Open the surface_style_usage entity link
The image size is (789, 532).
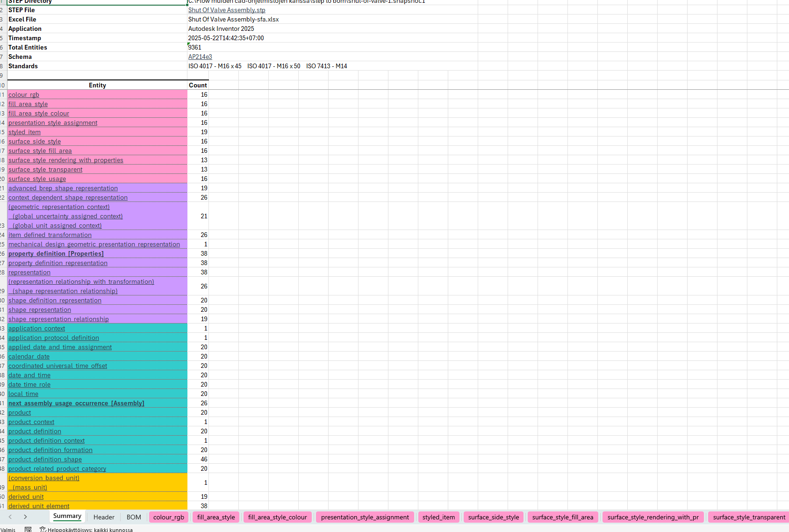[37, 179]
